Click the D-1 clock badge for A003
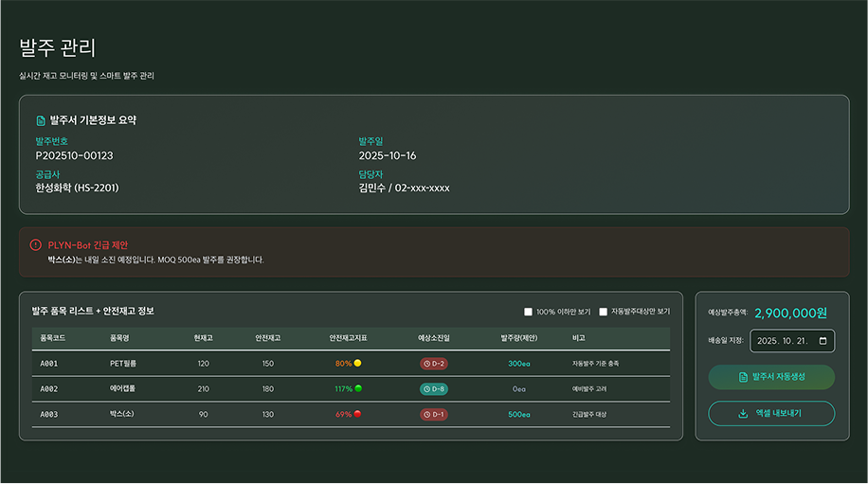 coord(435,415)
